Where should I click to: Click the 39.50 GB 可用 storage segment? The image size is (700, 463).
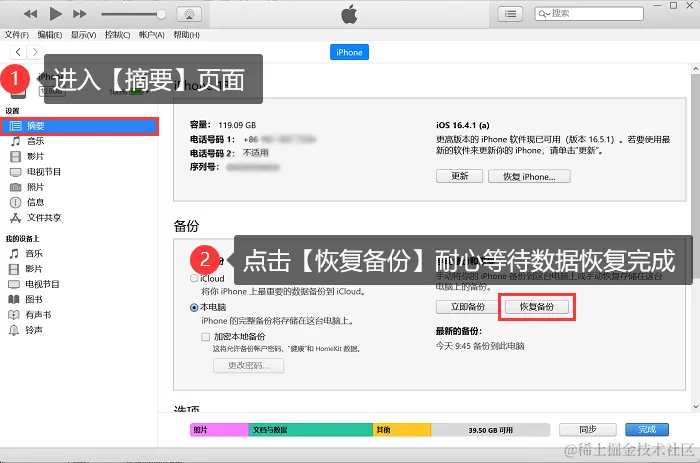[490, 430]
